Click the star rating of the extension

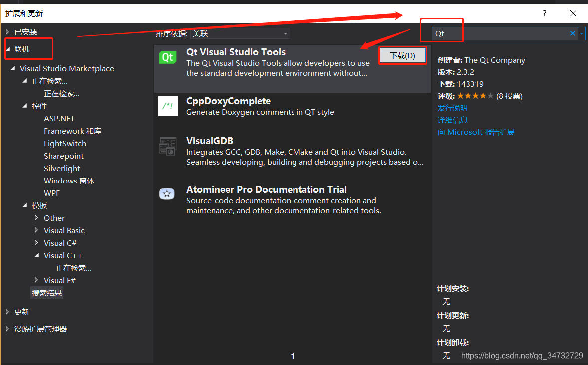[x=475, y=96]
